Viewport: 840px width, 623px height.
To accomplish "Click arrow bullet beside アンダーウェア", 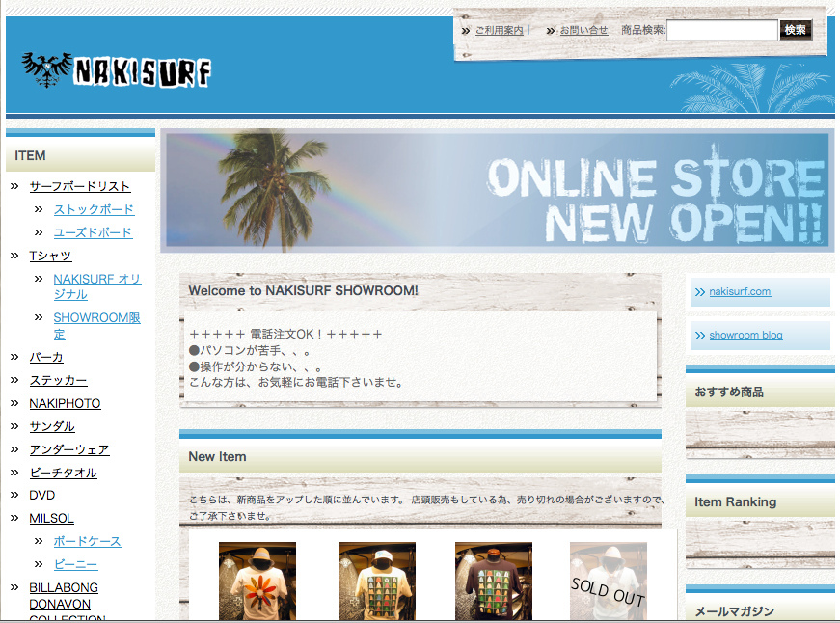I will pyautogui.click(x=14, y=449).
